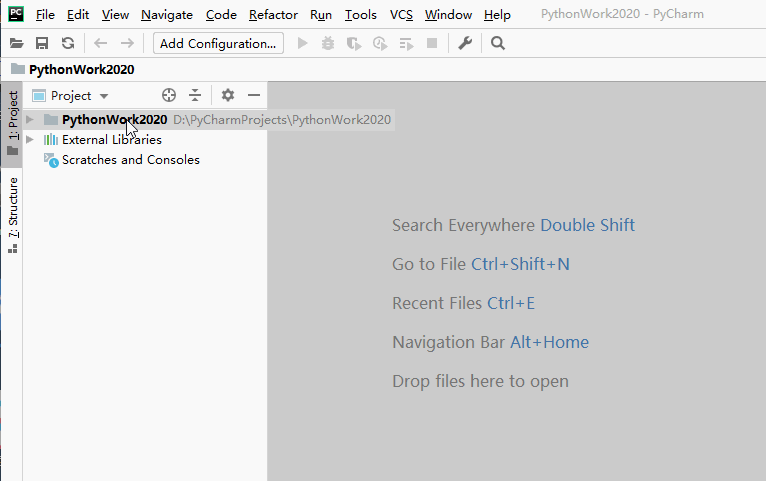Click the Ctrl+E shortcut text
Image resolution: width=766 pixels, height=481 pixels.
coord(511,303)
